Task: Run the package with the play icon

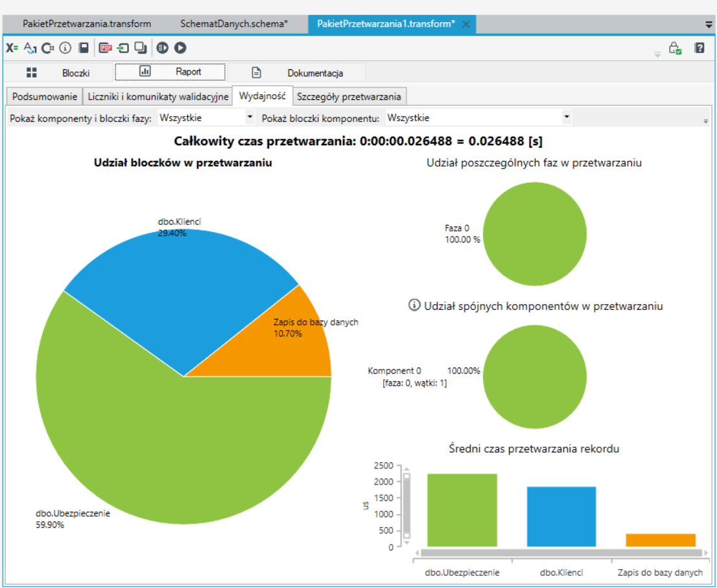Action: point(180,48)
